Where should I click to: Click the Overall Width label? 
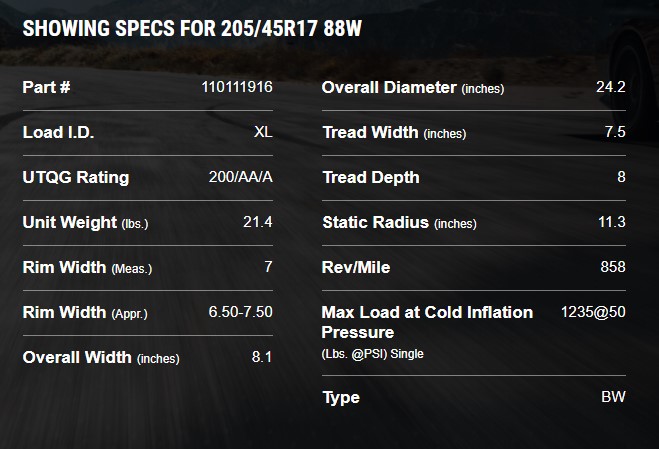pyautogui.click(x=101, y=358)
